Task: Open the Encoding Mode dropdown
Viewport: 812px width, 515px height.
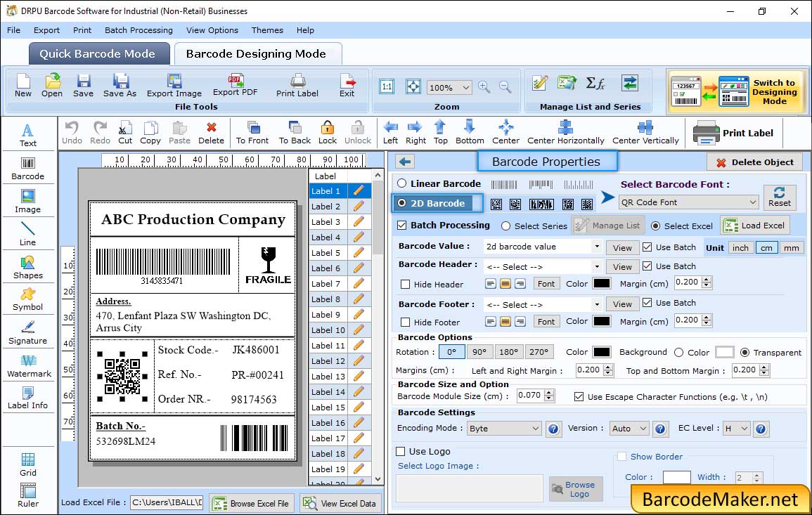Action: click(504, 429)
